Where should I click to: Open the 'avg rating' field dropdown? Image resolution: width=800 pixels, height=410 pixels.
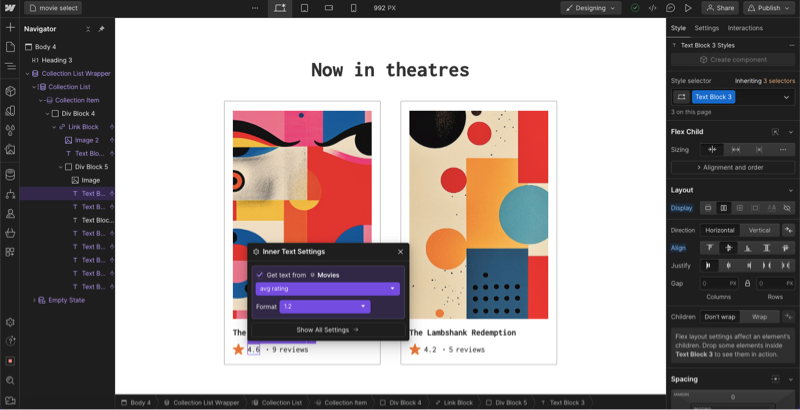coord(327,289)
